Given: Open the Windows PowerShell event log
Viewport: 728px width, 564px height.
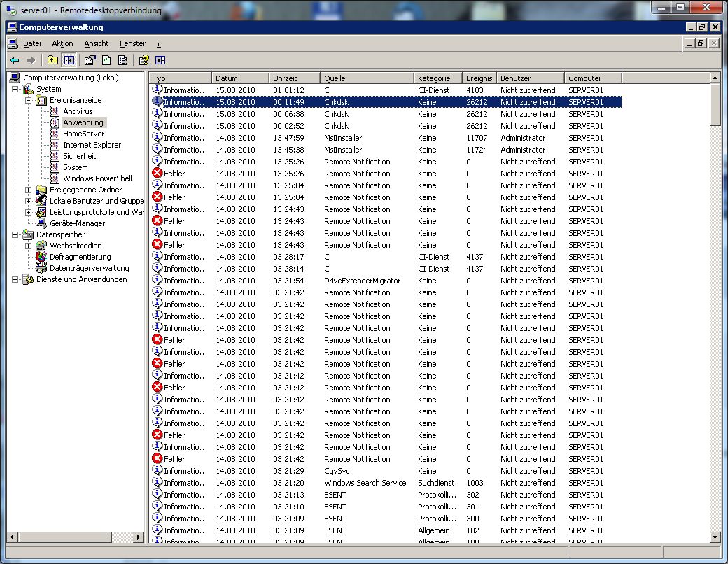Looking at the screenshot, I should (97, 178).
